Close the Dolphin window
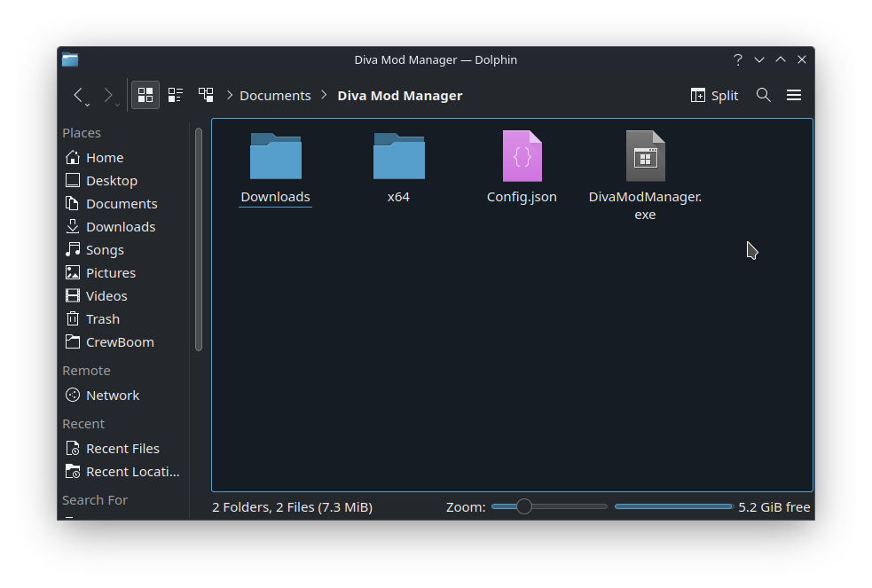 tap(801, 59)
